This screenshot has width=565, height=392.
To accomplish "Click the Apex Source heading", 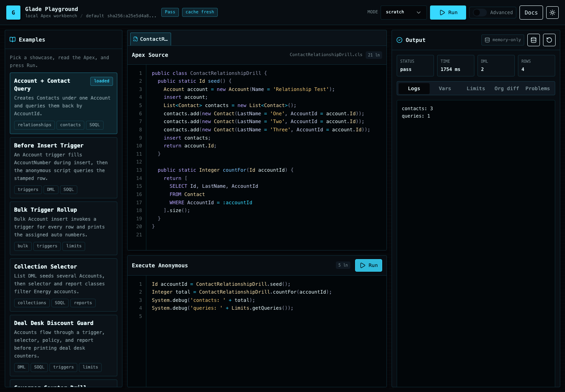I will (x=150, y=55).
